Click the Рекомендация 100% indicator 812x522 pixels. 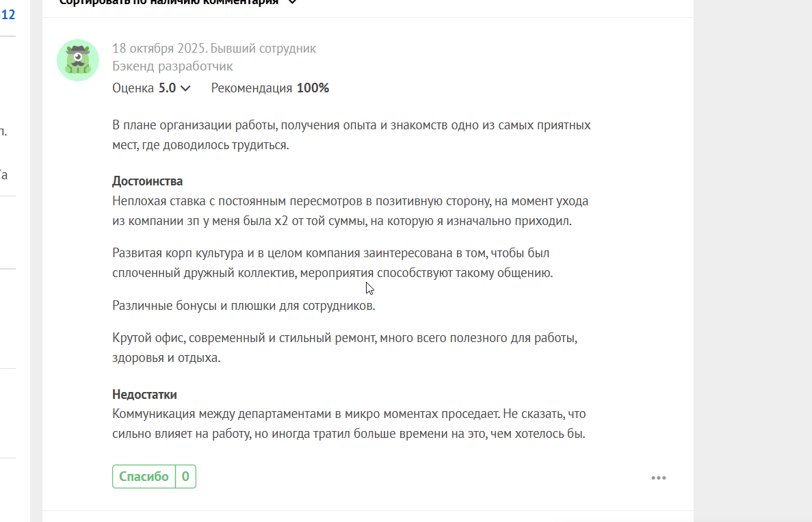[270, 88]
